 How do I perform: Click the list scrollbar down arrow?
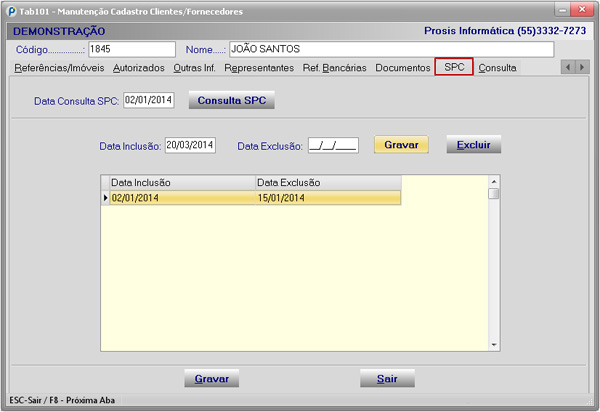click(494, 345)
